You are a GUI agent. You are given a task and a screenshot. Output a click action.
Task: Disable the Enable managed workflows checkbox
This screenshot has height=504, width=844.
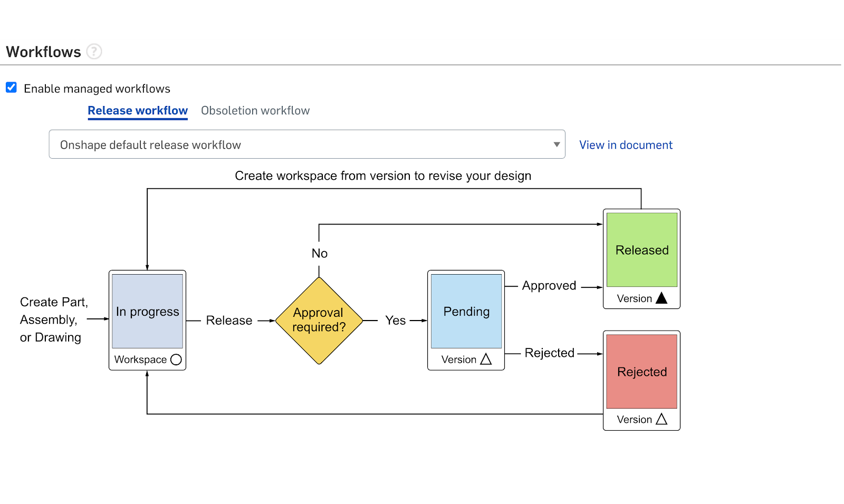pyautogui.click(x=12, y=88)
